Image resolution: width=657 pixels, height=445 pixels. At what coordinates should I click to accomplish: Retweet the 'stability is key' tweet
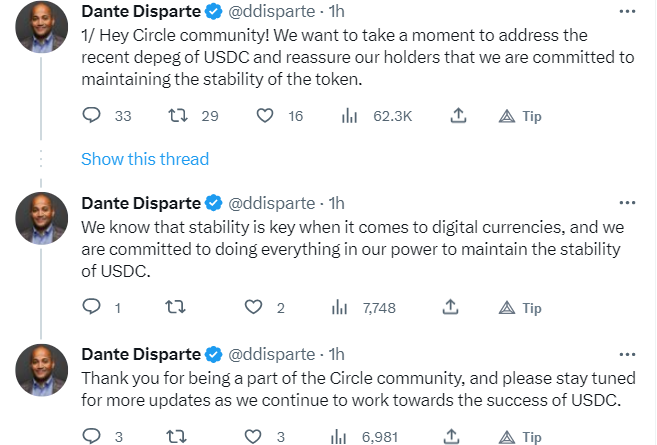pyautogui.click(x=177, y=308)
